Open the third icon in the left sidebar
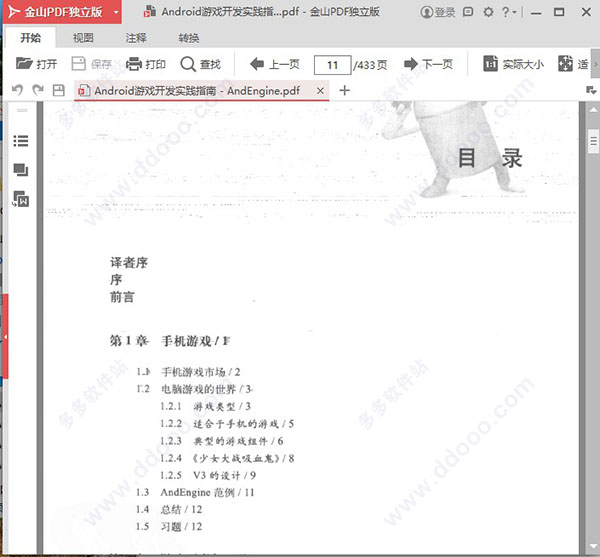This screenshot has width=600, height=557. 21,199
